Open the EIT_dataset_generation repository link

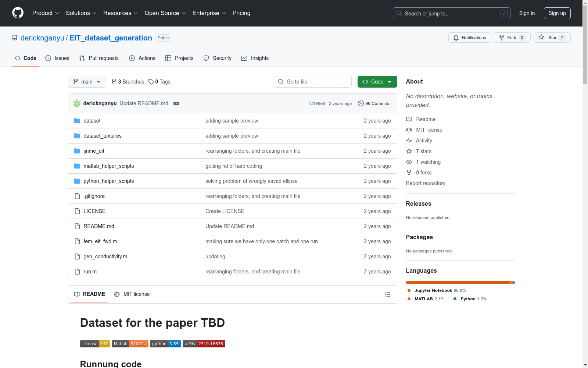pyautogui.click(x=111, y=38)
